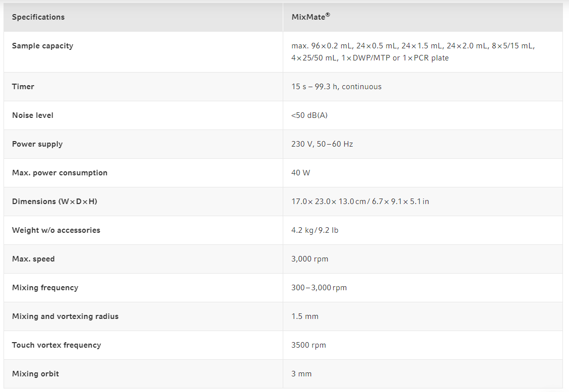Select the Touch vortex frequency label
Viewport: 569px width, 392px height.
click(x=56, y=345)
